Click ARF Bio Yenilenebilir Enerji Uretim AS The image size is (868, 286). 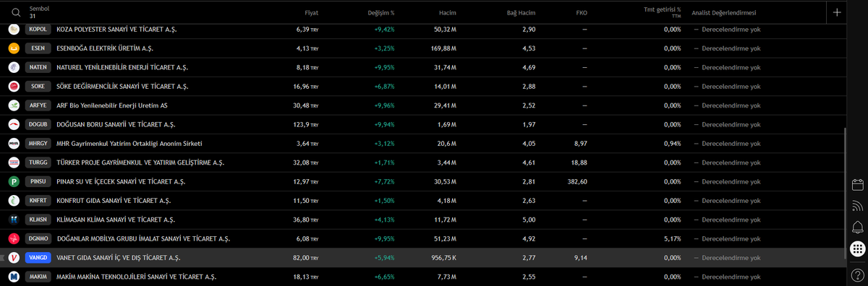[112, 105]
